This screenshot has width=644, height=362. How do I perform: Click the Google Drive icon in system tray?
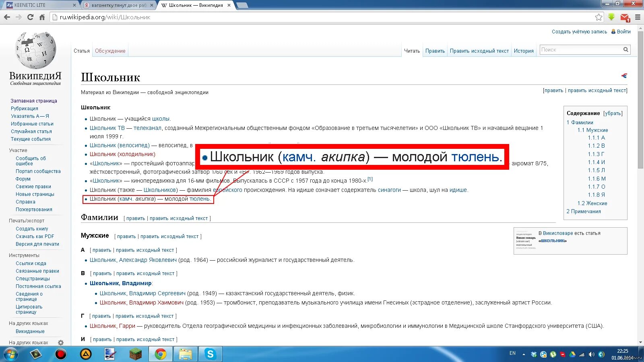coord(572,354)
